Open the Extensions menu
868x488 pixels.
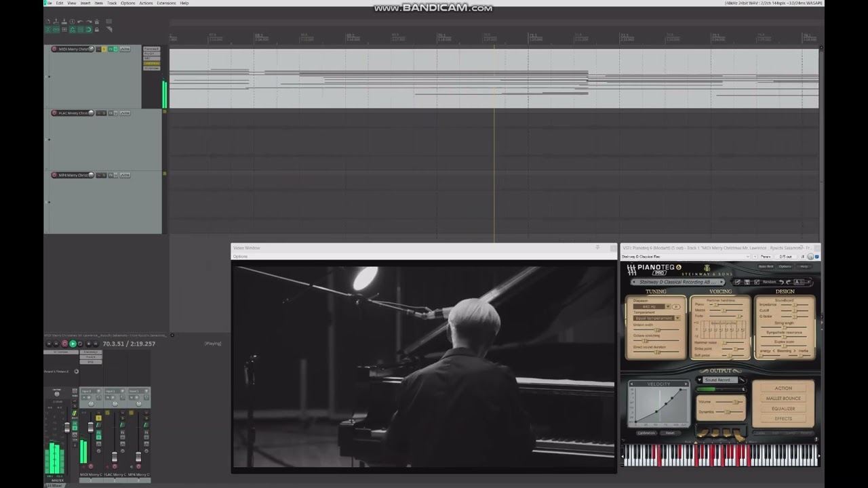[166, 3]
